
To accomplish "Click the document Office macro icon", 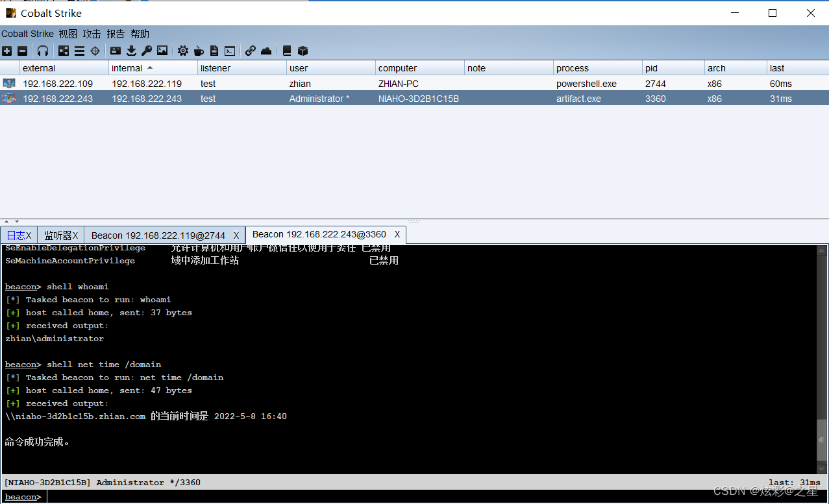I will point(214,51).
